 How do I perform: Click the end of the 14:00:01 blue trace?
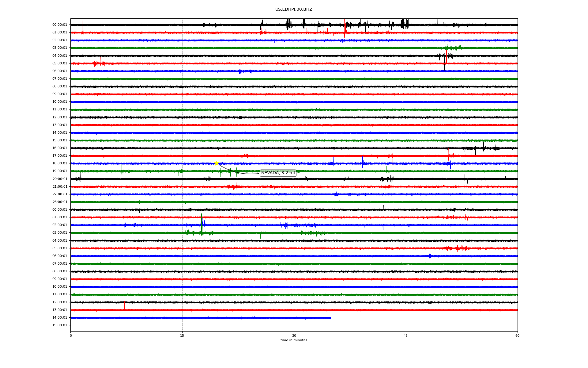tap(330, 318)
